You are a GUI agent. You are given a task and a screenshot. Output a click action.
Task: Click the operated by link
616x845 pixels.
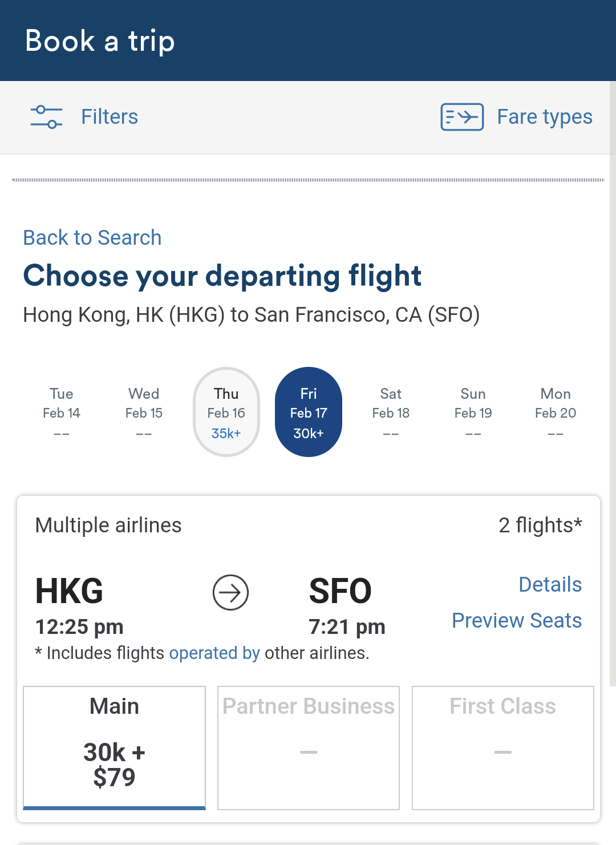point(214,653)
